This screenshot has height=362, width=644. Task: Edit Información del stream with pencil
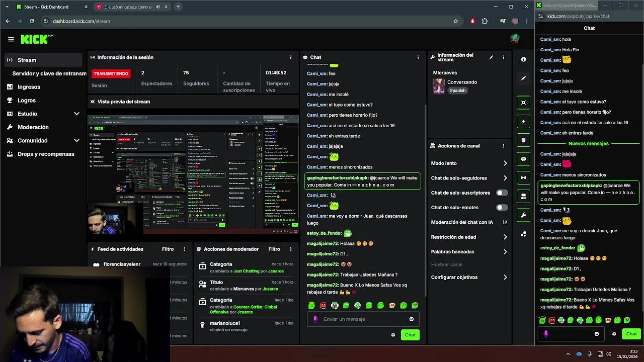click(x=491, y=57)
